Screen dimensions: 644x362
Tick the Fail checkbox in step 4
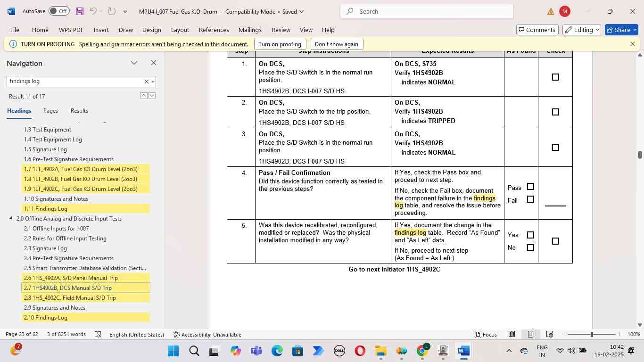click(530, 199)
